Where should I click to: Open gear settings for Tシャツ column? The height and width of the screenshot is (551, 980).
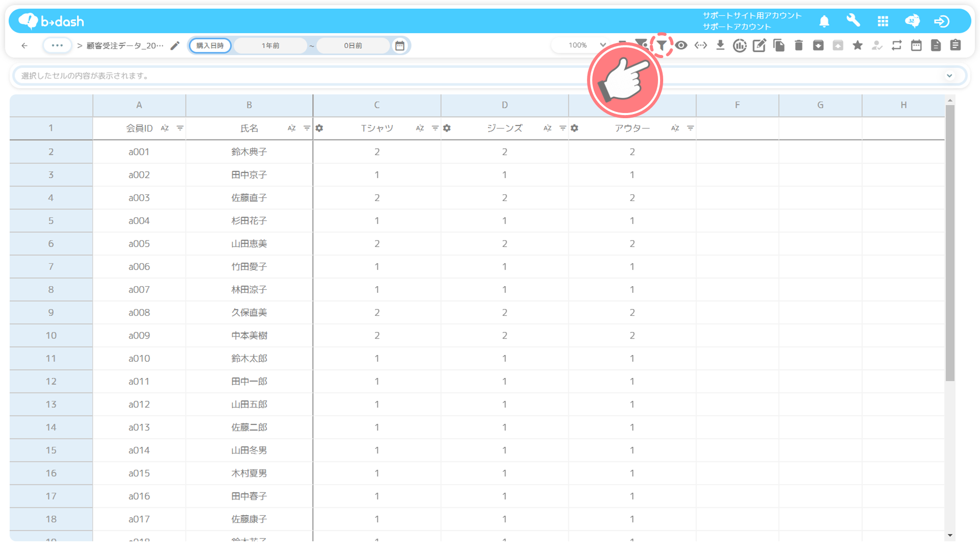pyautogui.click(x=319, y=129)
